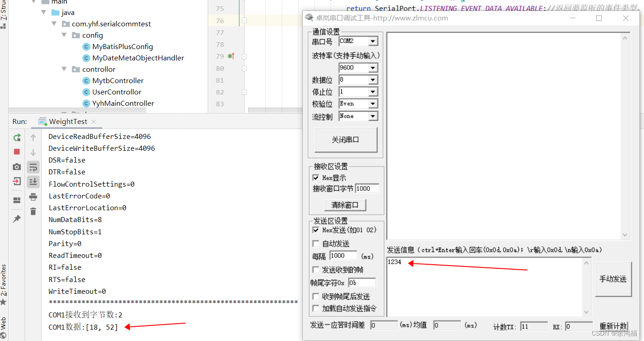The width and height of the screenshot is (644, 341).
Task: Clear console output with the trash icon
Action: tap(33, 211)
